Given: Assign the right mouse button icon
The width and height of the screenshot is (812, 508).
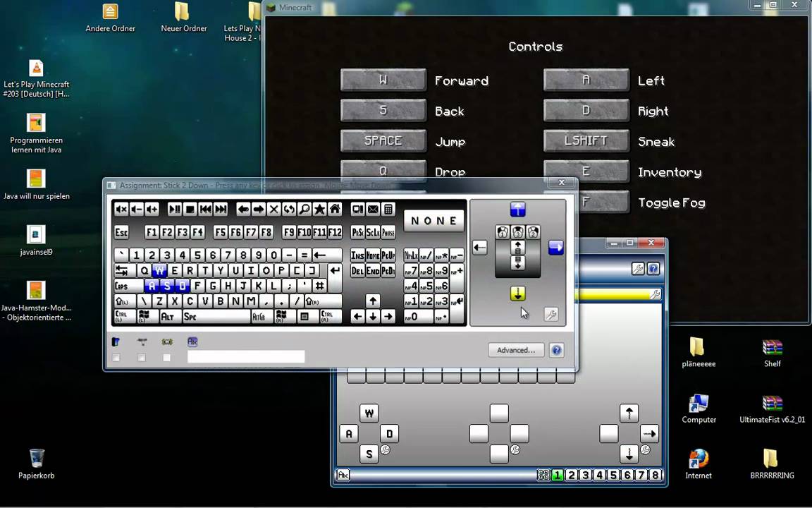Looking at the screenshot, I should pyautogui.click(x=534, y=232).
